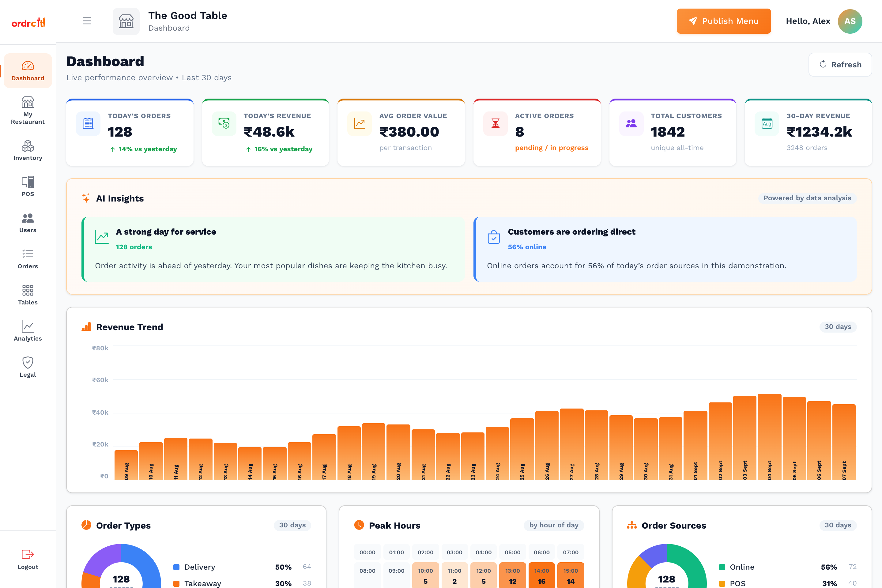Click the 14% vs yesterday text

148,149
